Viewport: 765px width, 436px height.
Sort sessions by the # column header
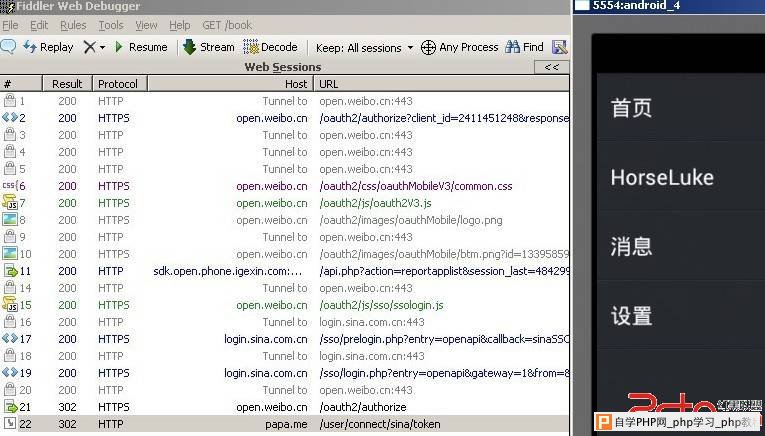tap(21, 84)
